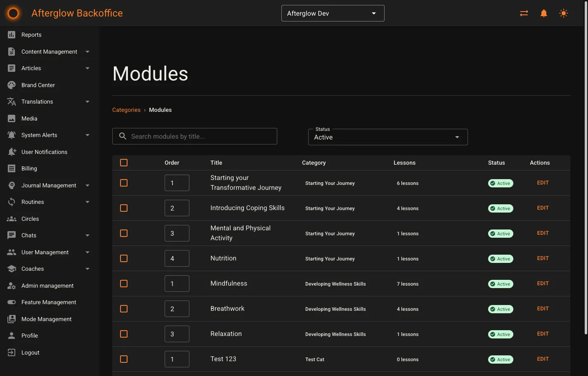Expand the Coaches section chevron
Screen dimensions: 588x376
pos(87,269)
